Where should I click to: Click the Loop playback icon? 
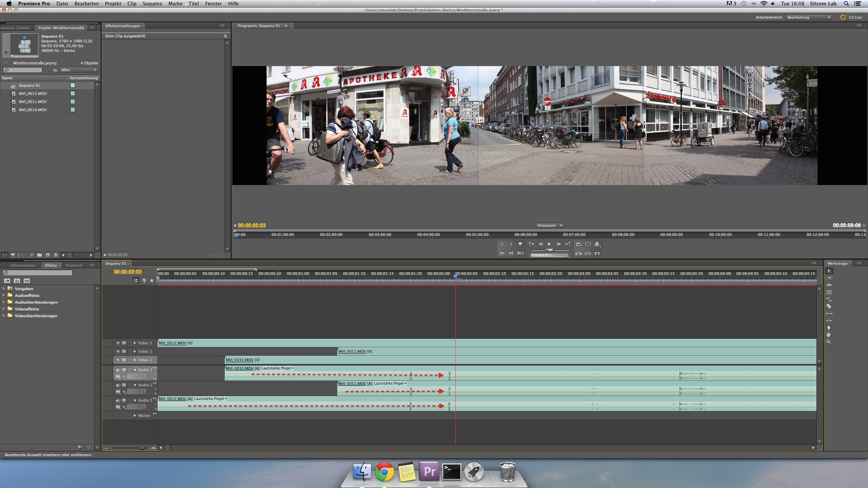click(x=578, y=244)
